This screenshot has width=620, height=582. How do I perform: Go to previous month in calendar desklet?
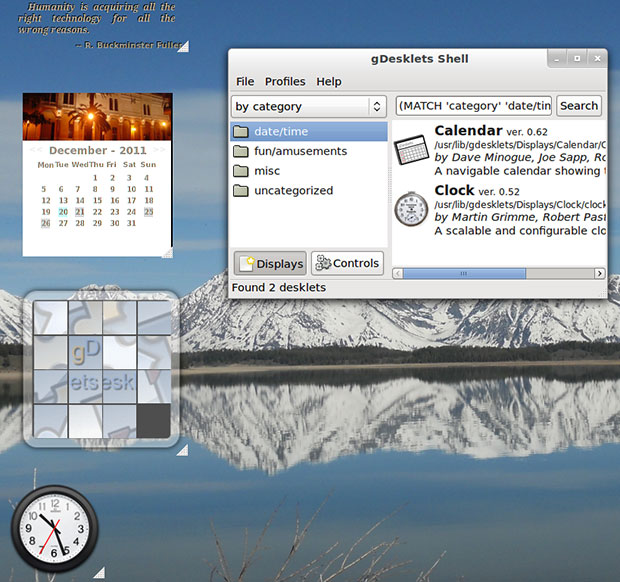tap(36, 150)
